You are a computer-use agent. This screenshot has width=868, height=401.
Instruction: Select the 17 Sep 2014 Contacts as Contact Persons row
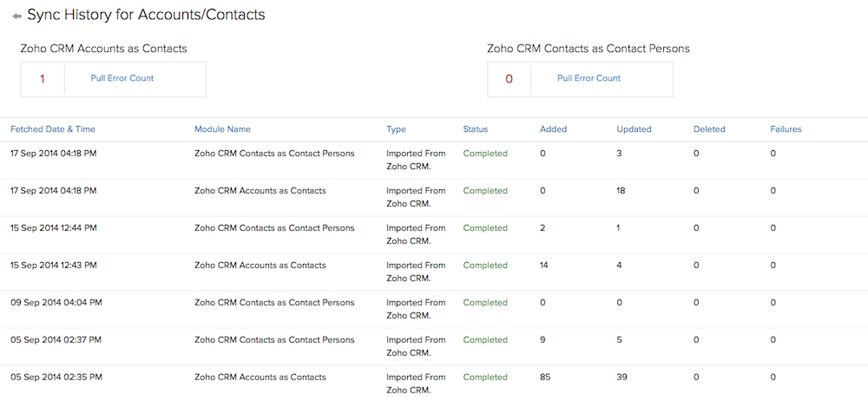(274, 154)
